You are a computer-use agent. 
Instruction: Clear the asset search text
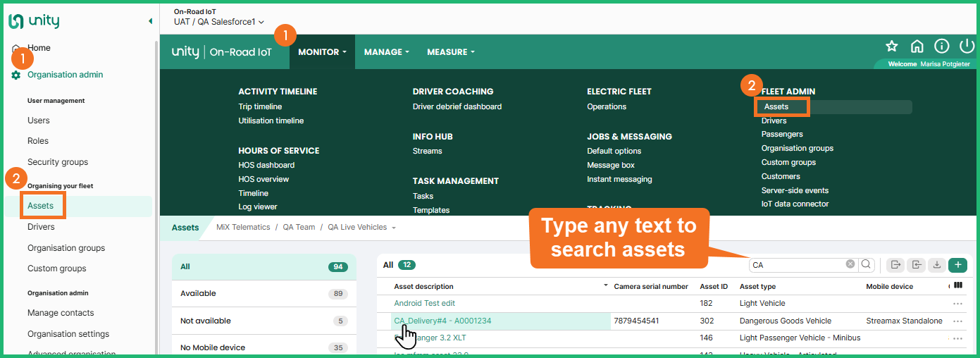point(850,264)
